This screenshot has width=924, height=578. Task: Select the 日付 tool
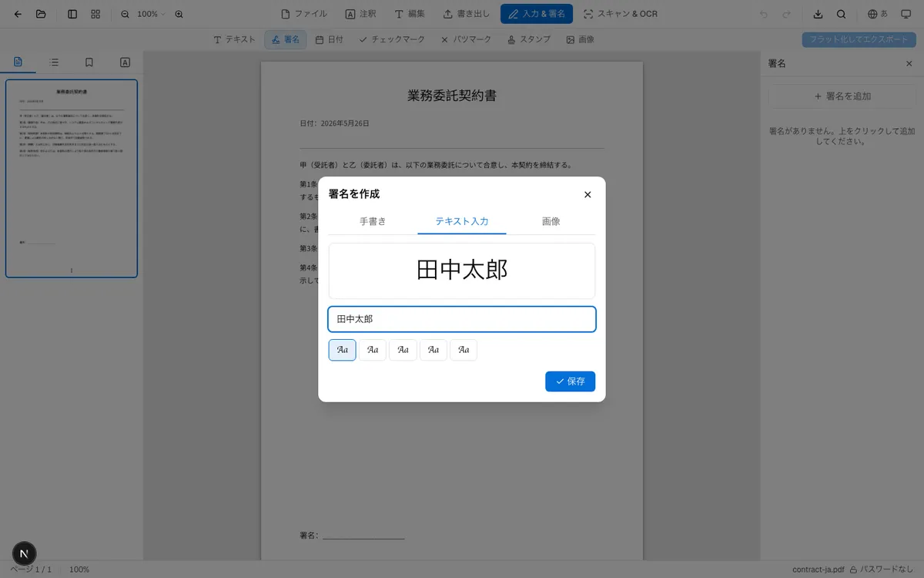330,39
